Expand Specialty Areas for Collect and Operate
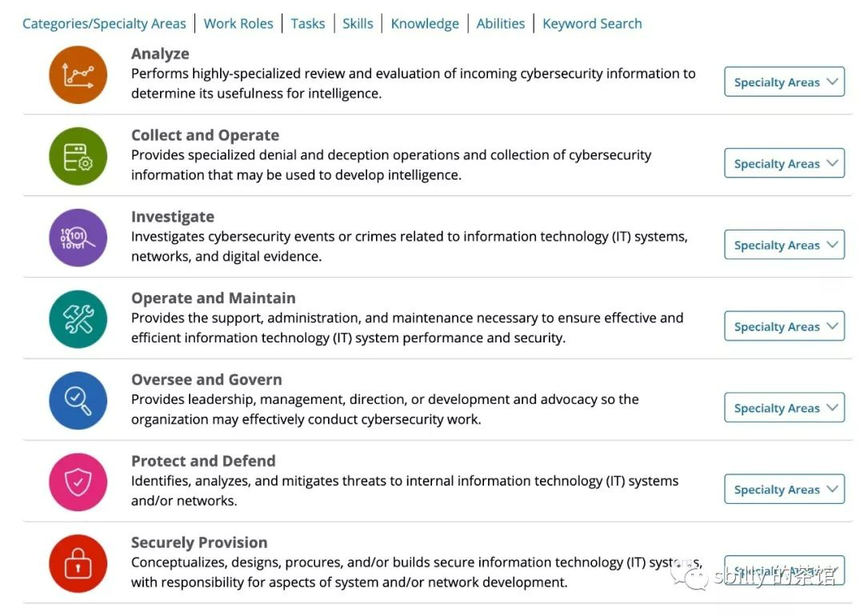This screenshot has height=616, width=864. pyautogui.click(x=784, y=163)
